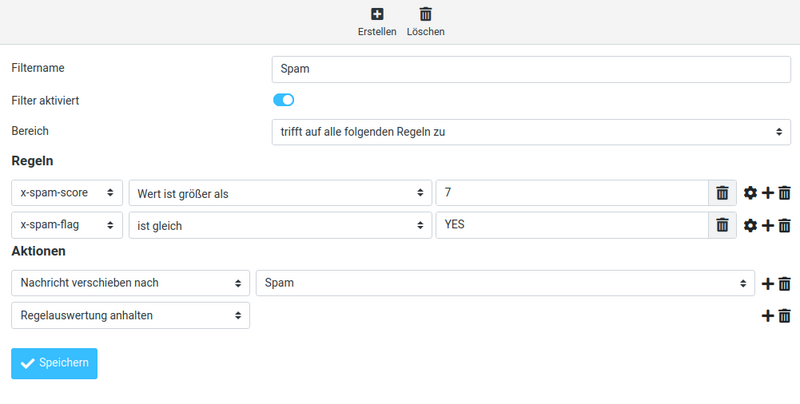Viewport: 800px width, 404px height.
Task: Click the Erstellen toolbar icon
Action: pyautogui.click(x=377, y=14)
